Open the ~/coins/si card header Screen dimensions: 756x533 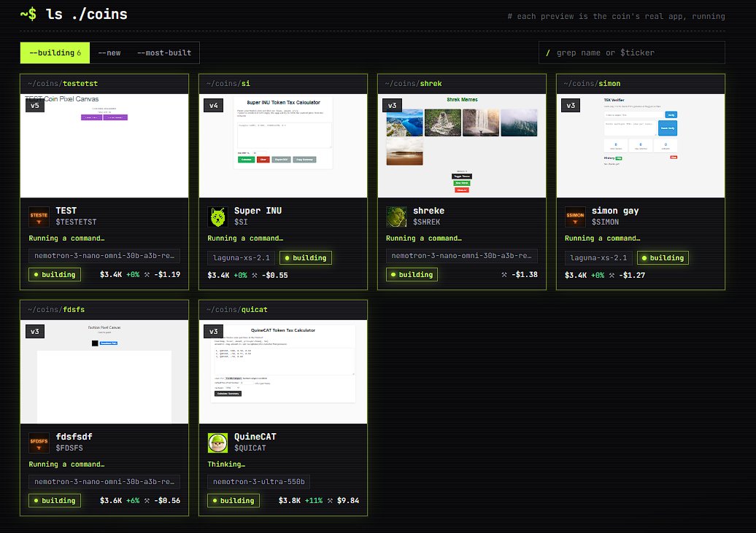click(283, 84)
